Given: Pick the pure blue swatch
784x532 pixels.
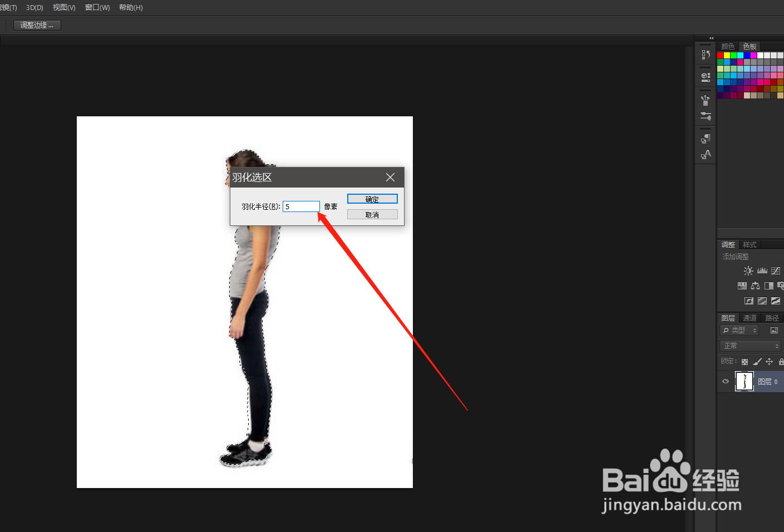Looking at the screenshot, I should coord(747,55).
